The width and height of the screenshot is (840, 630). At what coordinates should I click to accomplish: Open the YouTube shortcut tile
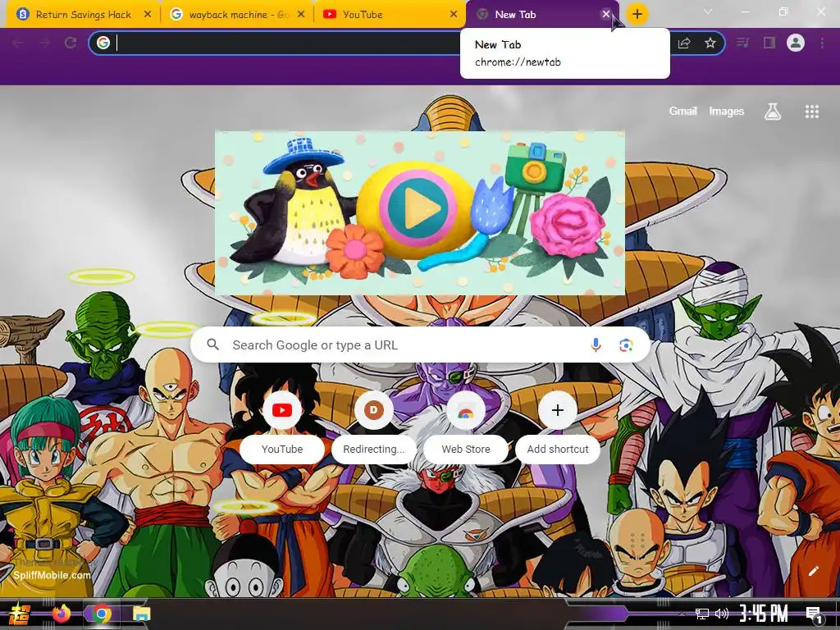pyautogui.click(x=282, y=426)
